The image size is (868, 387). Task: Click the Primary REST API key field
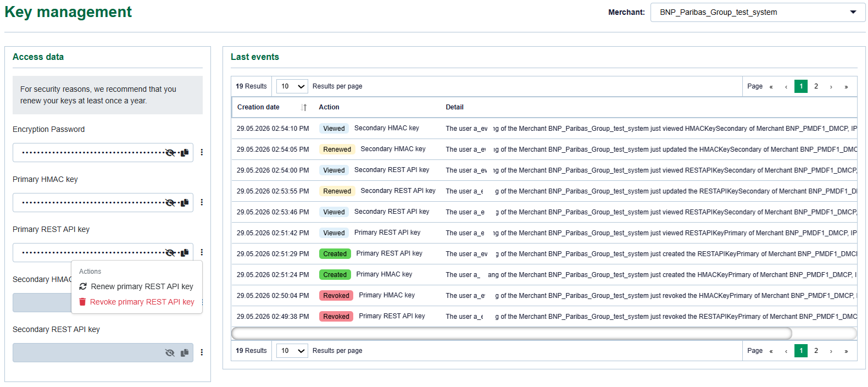pyautogui.click(x=103, y=253)
